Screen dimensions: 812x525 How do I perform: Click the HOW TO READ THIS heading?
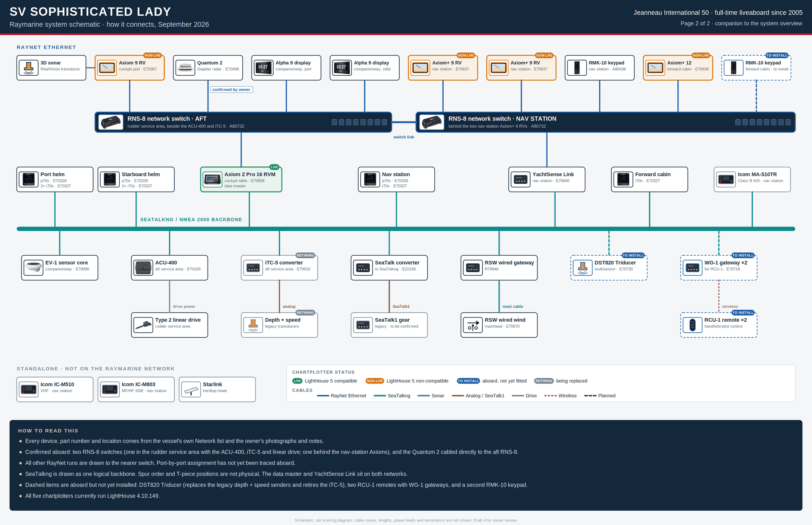[x=48, y=431]
